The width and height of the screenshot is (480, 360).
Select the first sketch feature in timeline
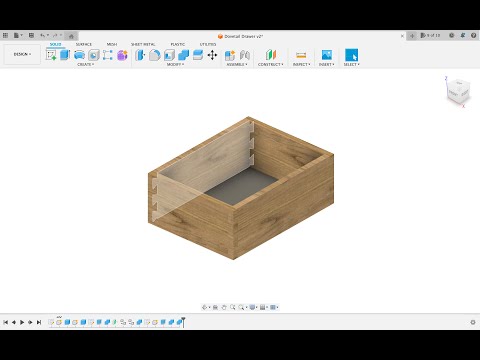tap(51, 322)
